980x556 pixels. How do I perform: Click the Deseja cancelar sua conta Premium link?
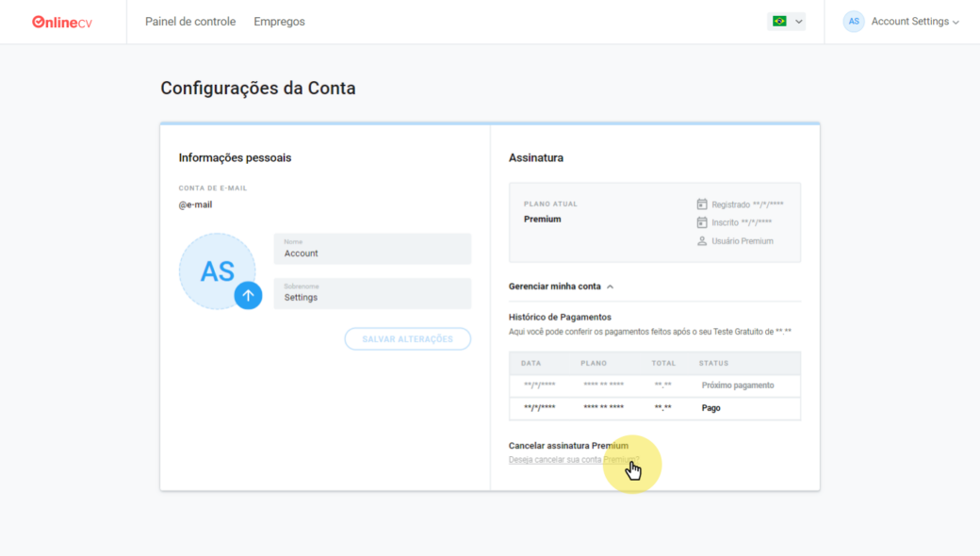(x=573, y=460)
